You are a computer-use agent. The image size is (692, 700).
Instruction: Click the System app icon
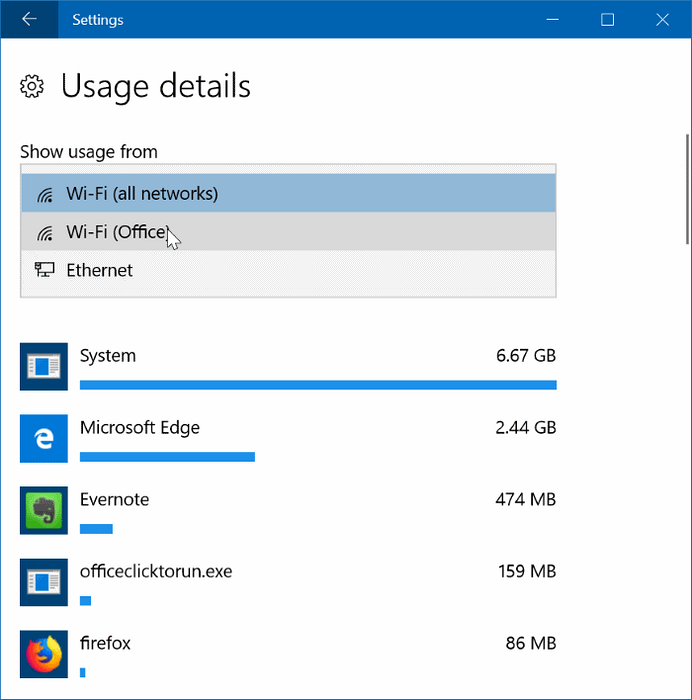click(x=44, y=367)
